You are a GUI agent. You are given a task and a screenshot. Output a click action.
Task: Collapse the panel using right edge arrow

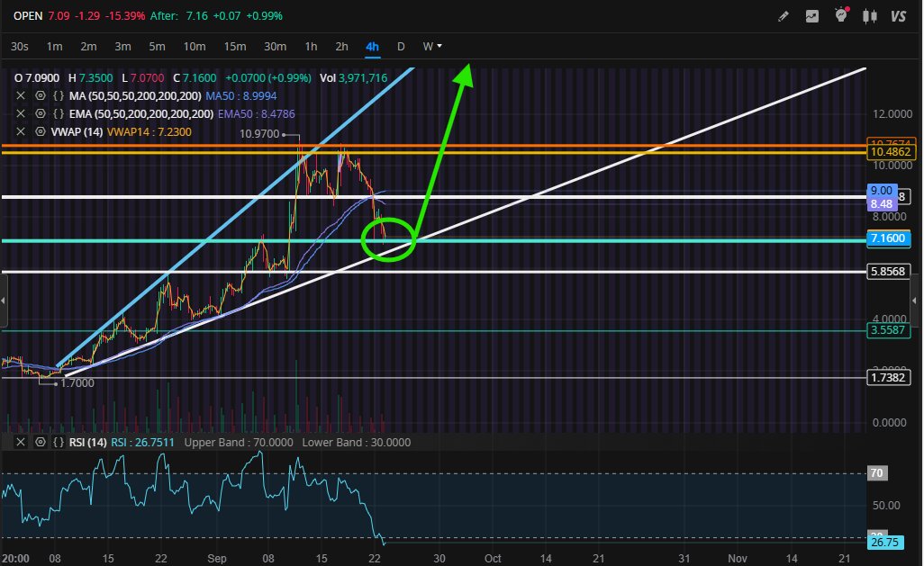tap(915, 301)
